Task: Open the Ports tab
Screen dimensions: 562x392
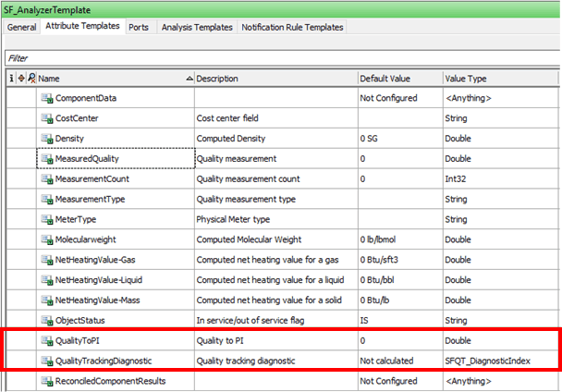Action: 139,27
